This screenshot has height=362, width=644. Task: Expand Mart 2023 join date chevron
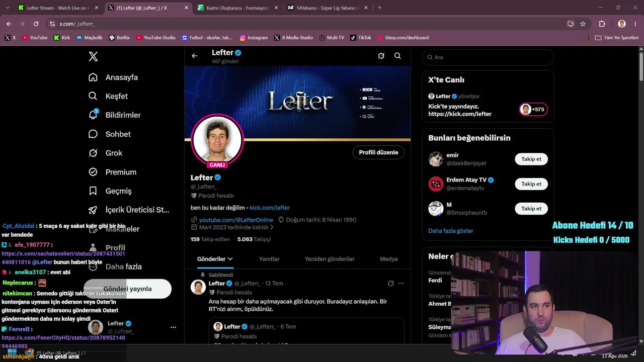click(272, 227)
